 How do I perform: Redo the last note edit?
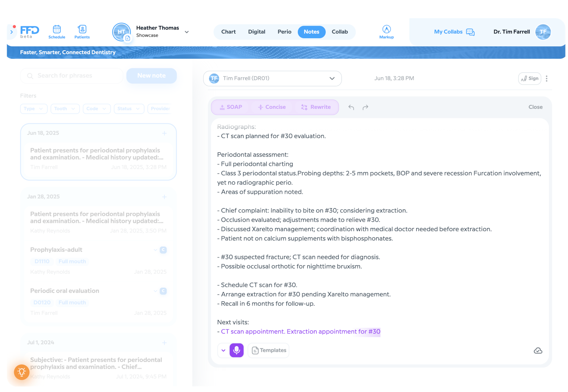click(x=365, y=107)
